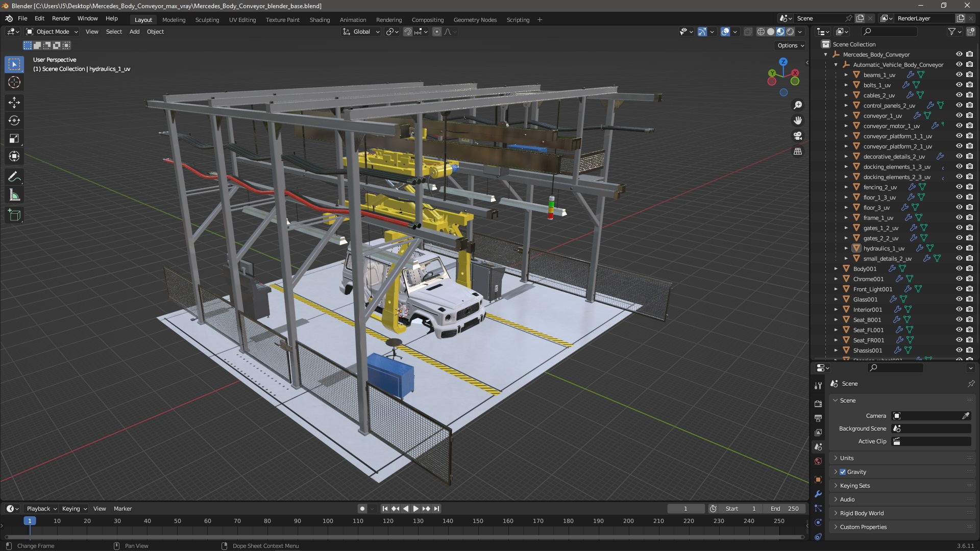Select the Select Box tool
This screenshot has height=551, width=980.
pyautogui.click(x=14, y=64)
